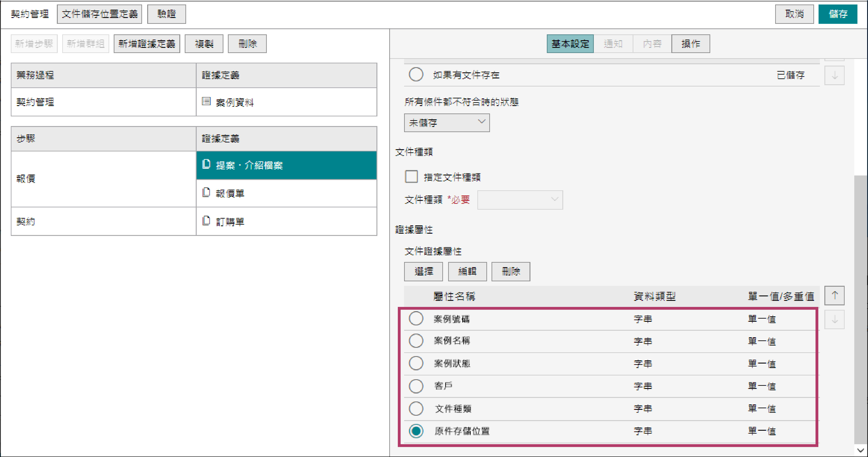Select the 案例號碼 radio button
The height and width of the screenshot is (457, 868).
(x=416, y=318)
